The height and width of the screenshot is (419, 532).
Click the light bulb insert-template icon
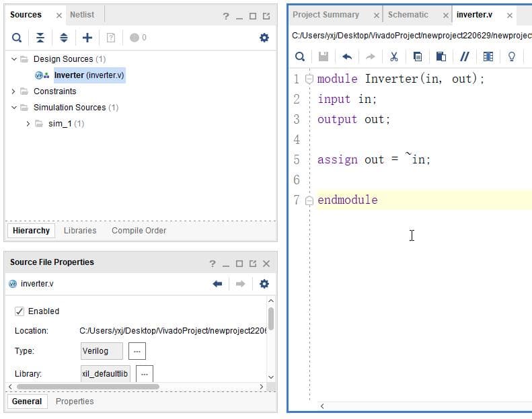click(x=511, y=56)
